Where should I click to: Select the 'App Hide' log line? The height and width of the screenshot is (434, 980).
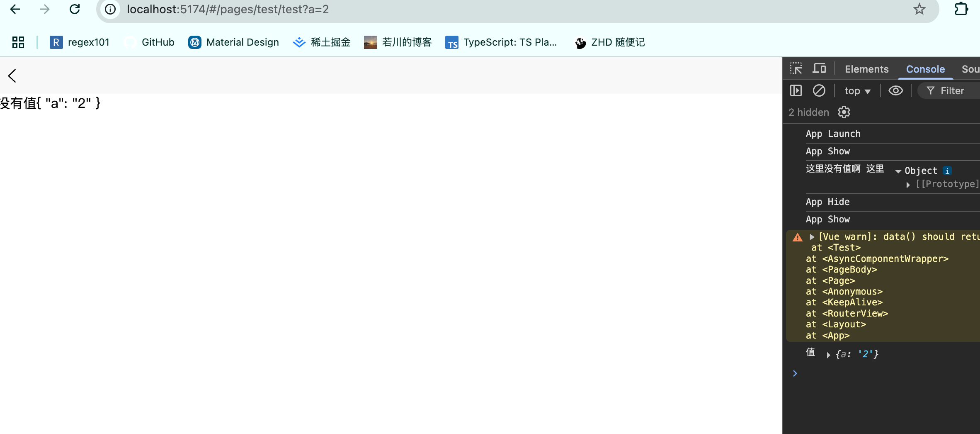pos(827,202)
